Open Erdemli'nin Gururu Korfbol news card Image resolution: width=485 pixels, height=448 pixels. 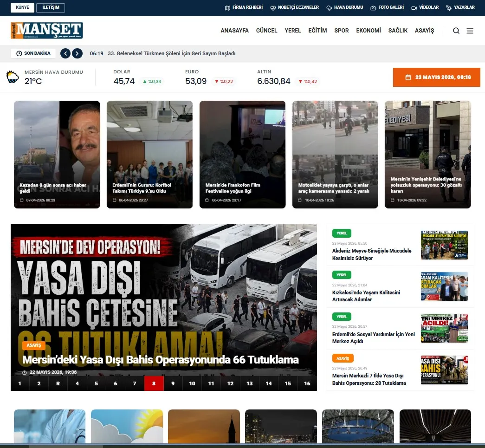(150, 155)
